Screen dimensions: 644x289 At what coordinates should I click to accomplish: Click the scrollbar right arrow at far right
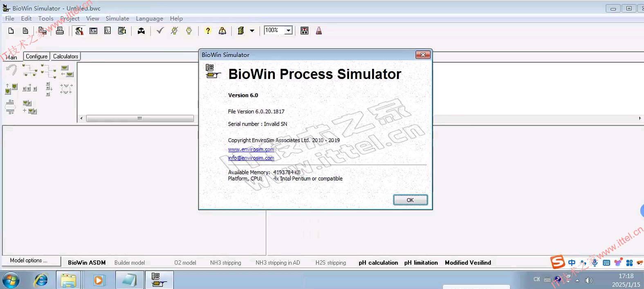click(640, 118)
